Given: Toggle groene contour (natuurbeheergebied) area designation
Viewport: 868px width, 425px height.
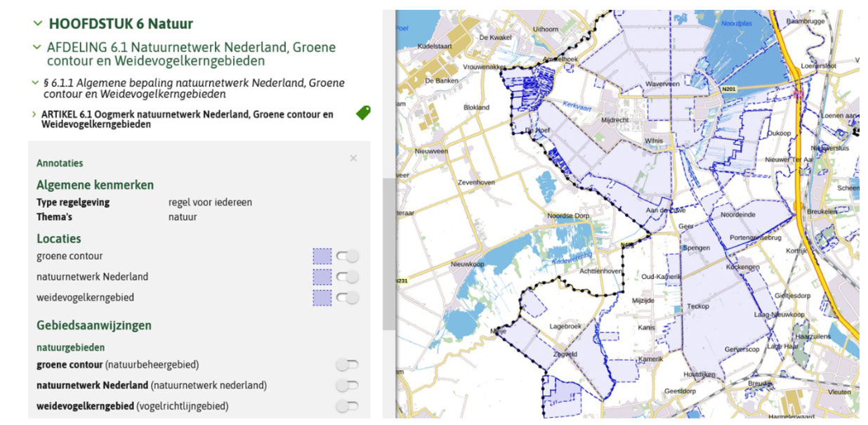Looking at the screenshot, I should point(347,365).
